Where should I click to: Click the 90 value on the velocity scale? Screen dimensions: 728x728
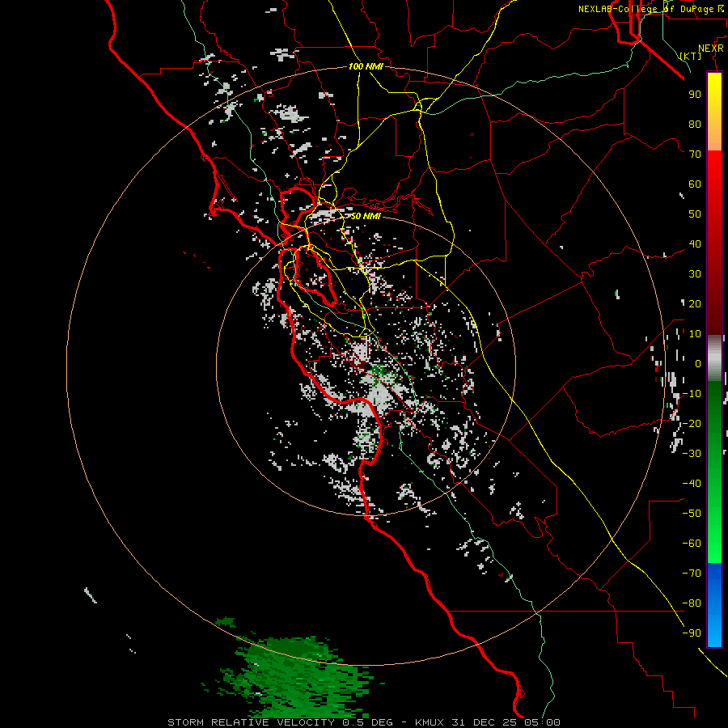pos(695,95)
